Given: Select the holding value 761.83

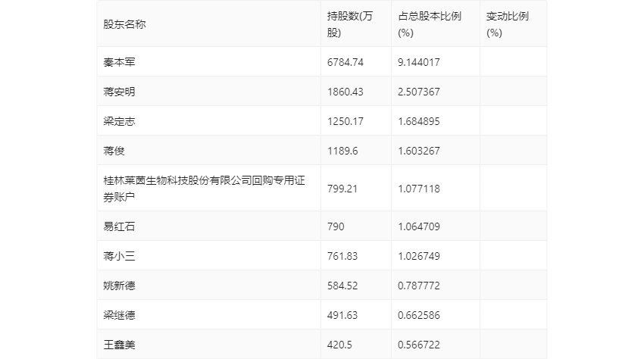Looking at the screenshot, I should 342,256.
